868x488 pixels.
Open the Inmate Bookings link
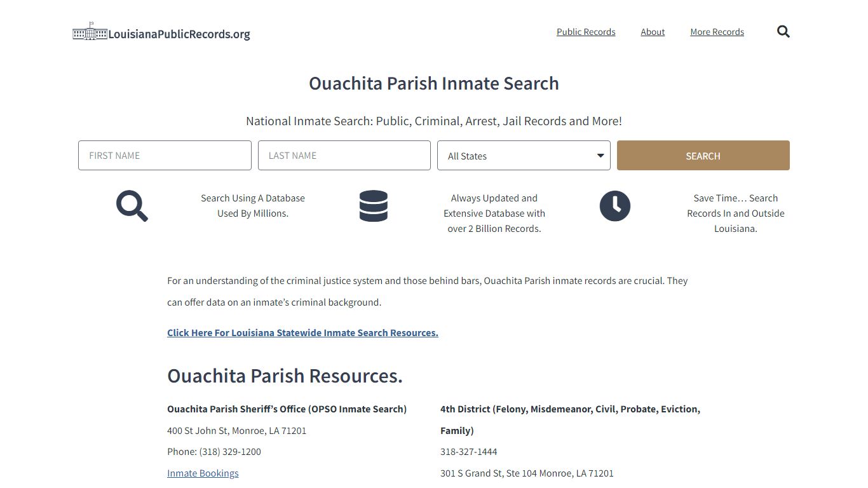point(203,473)
